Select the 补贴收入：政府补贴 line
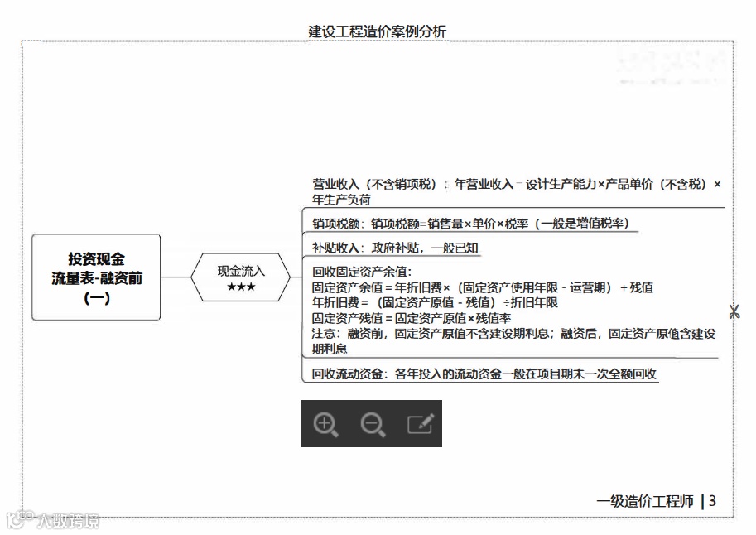Image resolution: width=756 pixels, height=535 pixels. pyautogui.click(x=395, y=248)
